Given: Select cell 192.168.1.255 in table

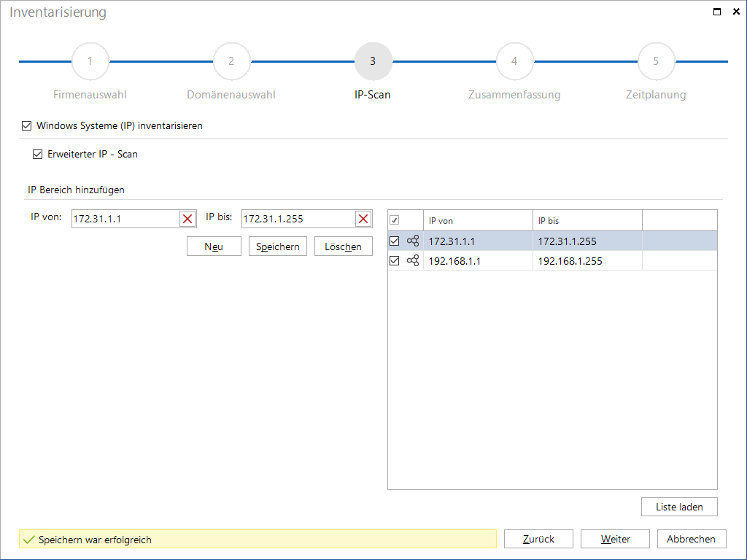Looking at the screenshot, I should pos(587,260).
